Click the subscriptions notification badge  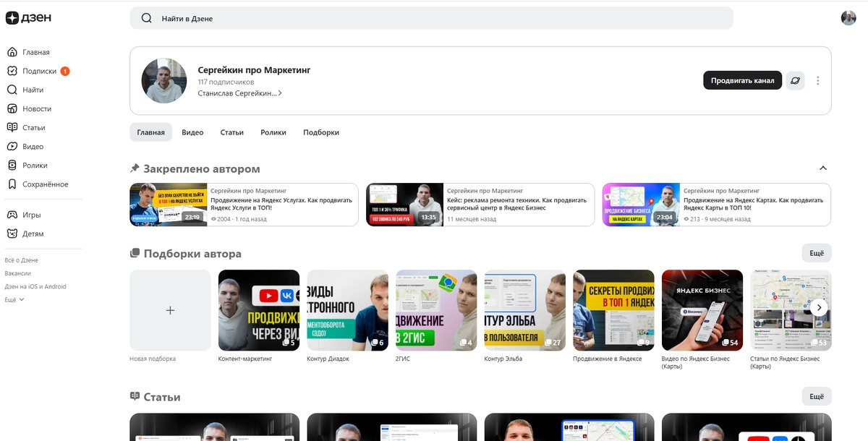coord(65,71)
